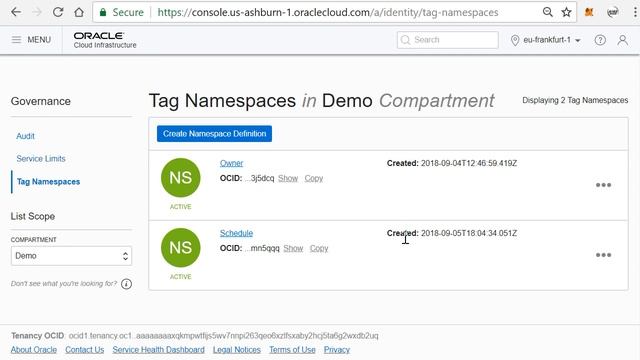Click the round gray extension icon
Viewport: 640px width, 360px height.
tap(613, 12)
